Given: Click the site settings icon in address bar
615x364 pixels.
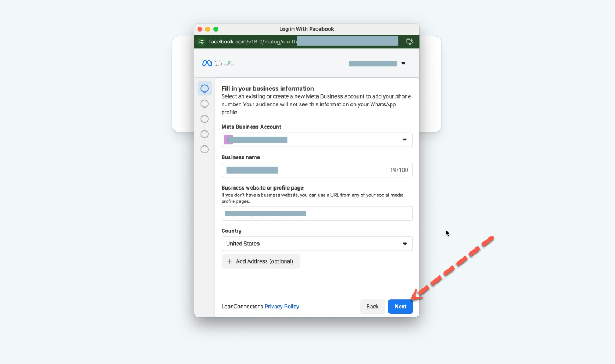Looking at the screenshot, I should point(201,42).
